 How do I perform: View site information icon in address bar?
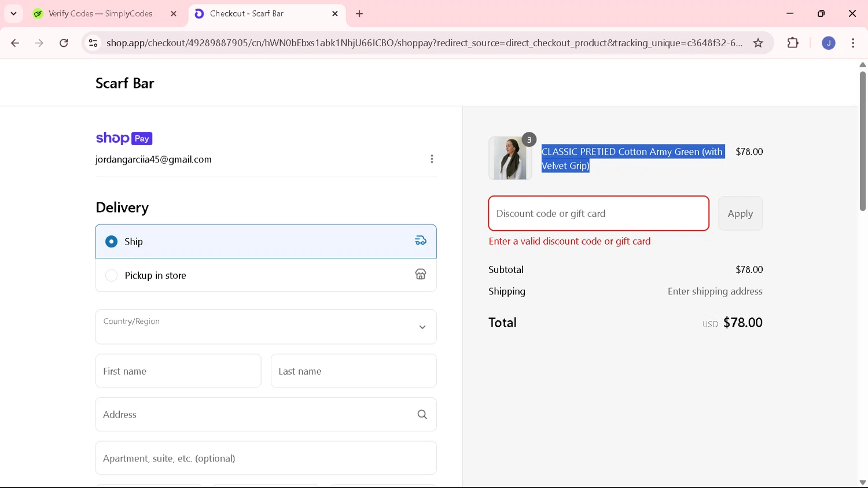pos(93,43)
